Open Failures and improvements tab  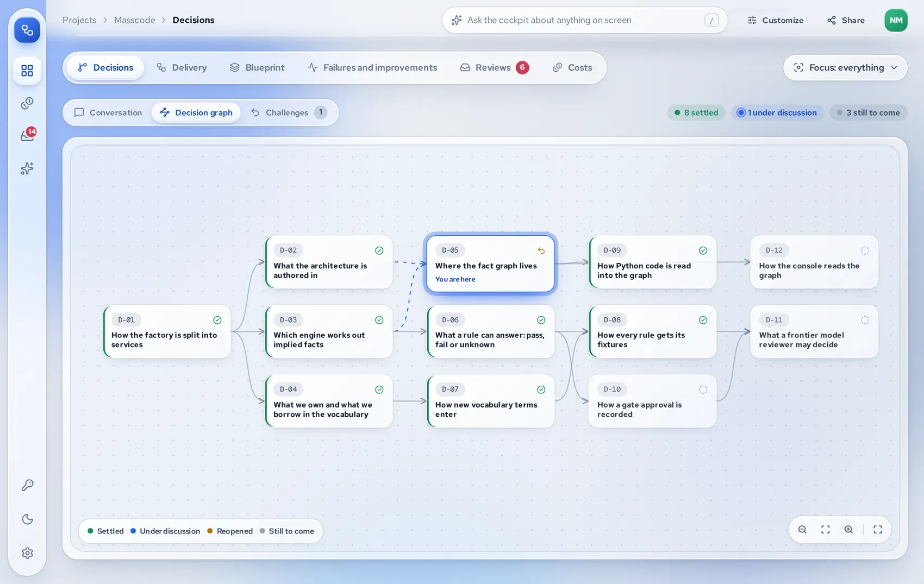click(372, 67)
